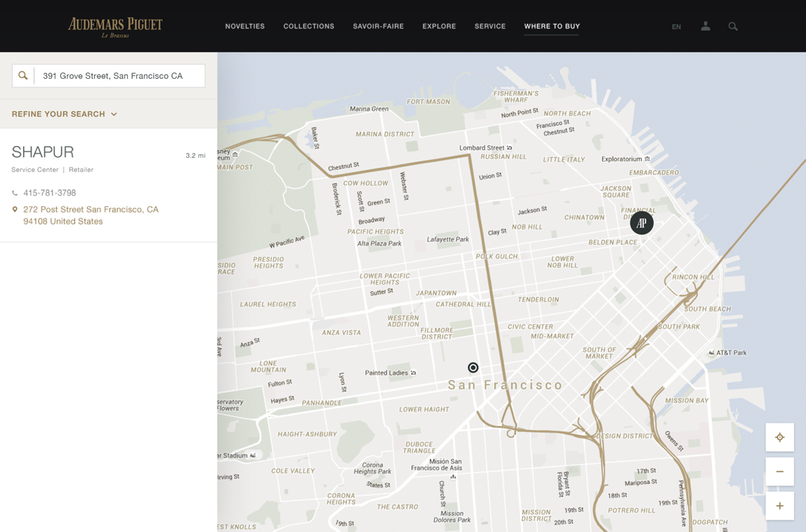
Task: Open the Service menu item
Action: pos(490,27)
